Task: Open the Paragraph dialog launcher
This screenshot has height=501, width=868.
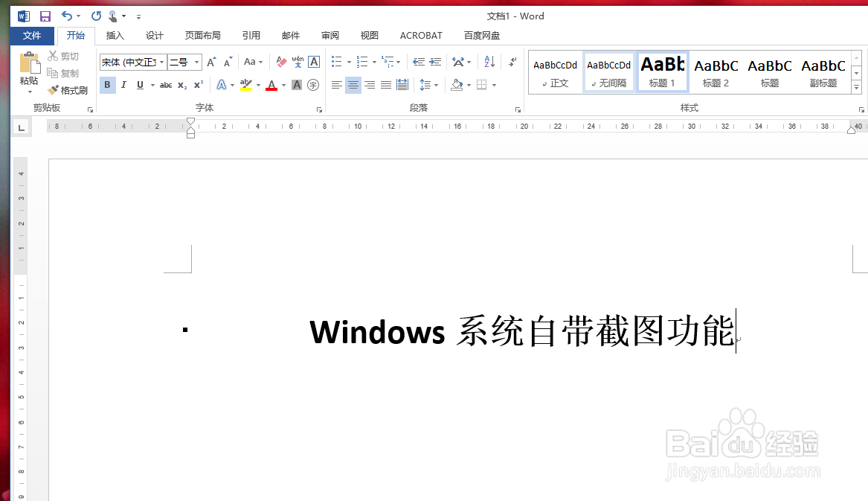Action: pos(518,109)
